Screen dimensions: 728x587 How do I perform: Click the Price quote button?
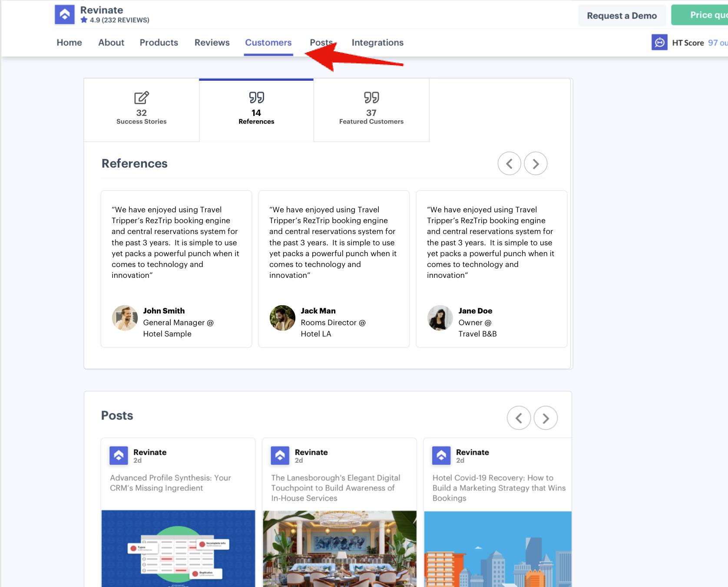(x=700, y=15)
